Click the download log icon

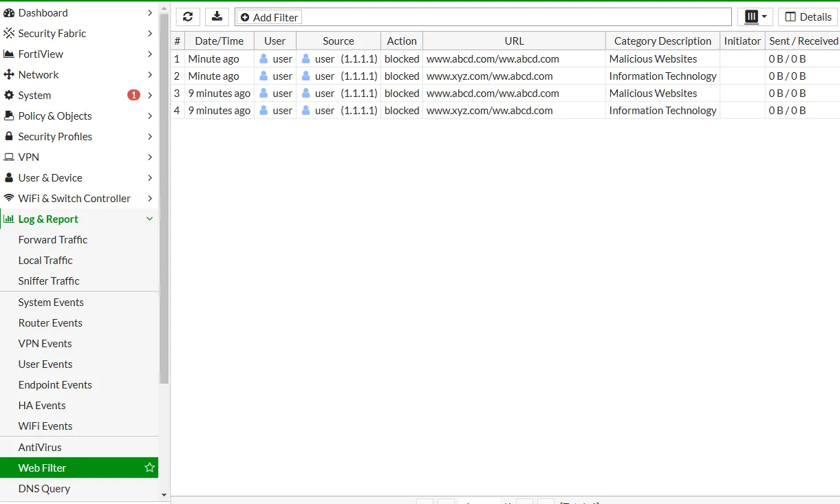[x=217, y=17]
